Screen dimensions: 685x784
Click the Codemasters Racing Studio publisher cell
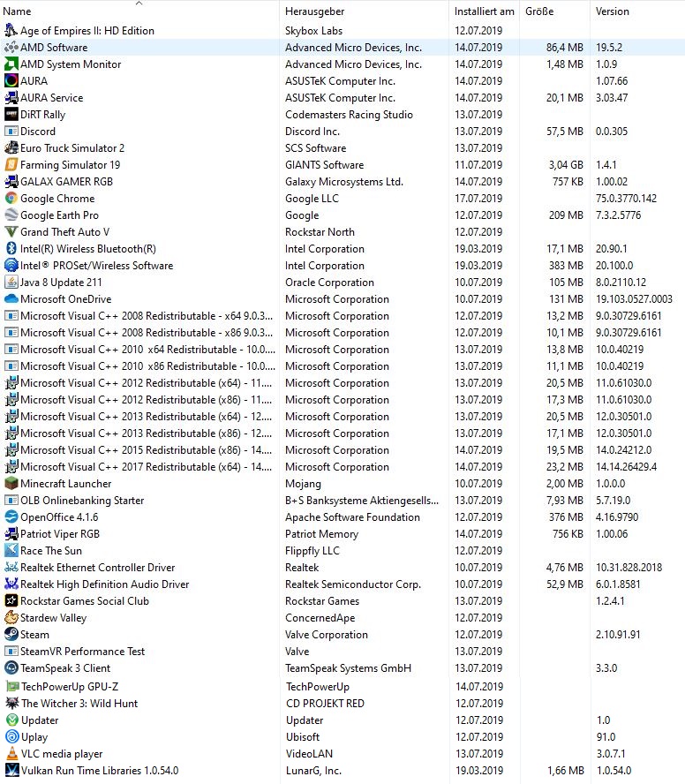tap(349, 115)
